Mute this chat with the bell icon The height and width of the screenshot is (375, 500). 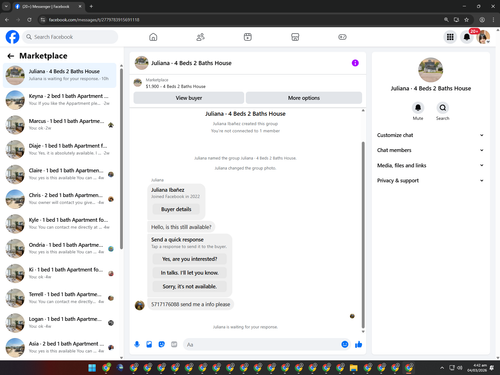point(418,108)
